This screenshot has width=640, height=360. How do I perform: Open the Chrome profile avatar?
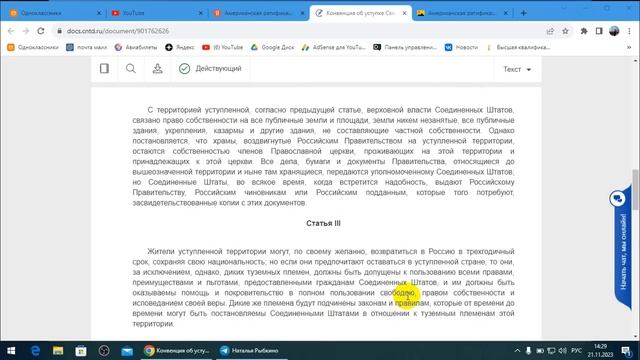614,31
